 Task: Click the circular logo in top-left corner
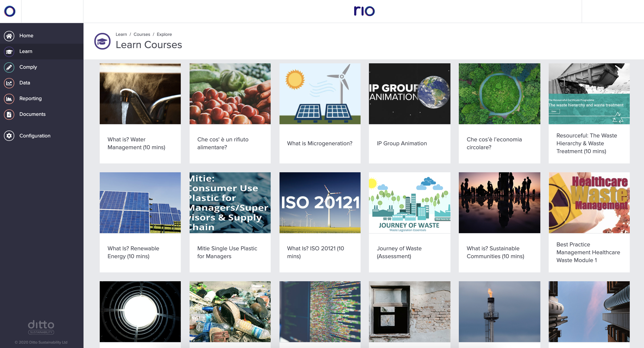(x=10, y=11)
